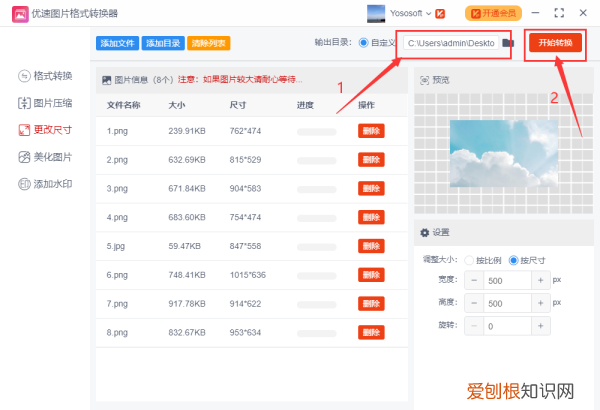Increase the 旋转 value with plus
This screenshot has width=600, height=410.
click(541, 326)
